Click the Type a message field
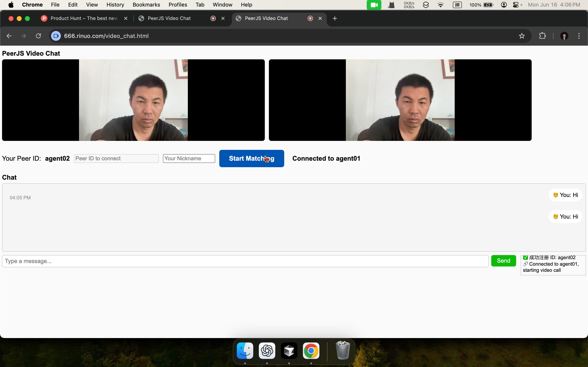Viewport: 588px width, 367px height. (170, 261)
